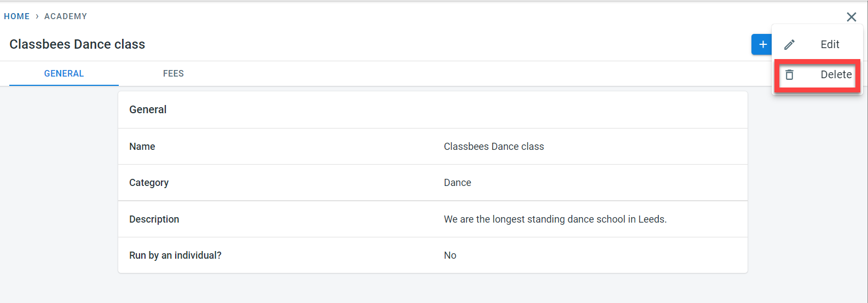
Task: Select the GENERAL tab
Action: point(64,74)
